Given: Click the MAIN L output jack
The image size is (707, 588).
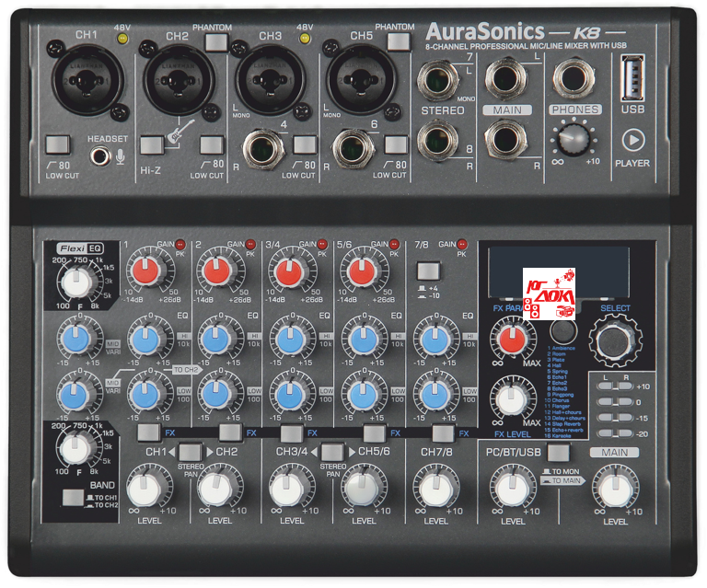Looking at the screenshot, I should click(x=505, y=80).
